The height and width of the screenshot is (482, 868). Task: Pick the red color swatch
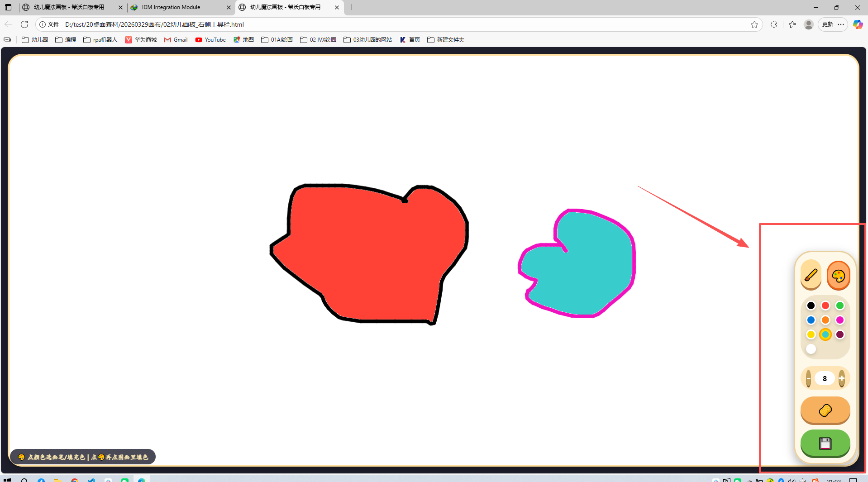[x=825, y=305]
